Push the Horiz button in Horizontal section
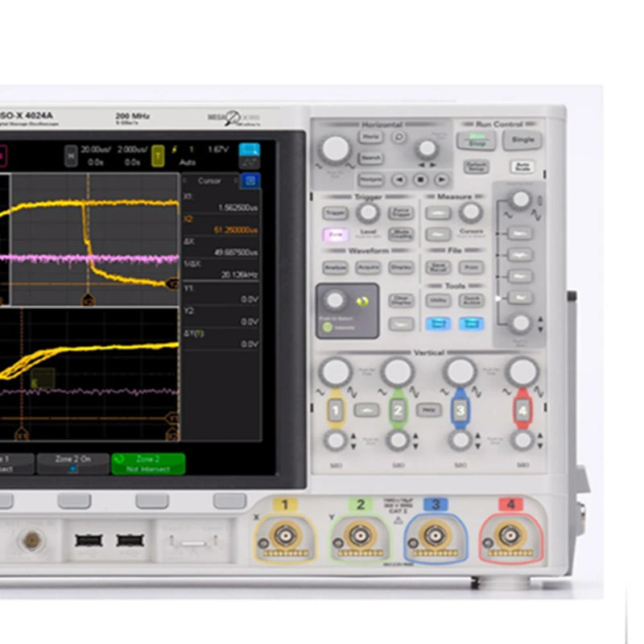The image size is (644, 644). (x=370, y=137)
